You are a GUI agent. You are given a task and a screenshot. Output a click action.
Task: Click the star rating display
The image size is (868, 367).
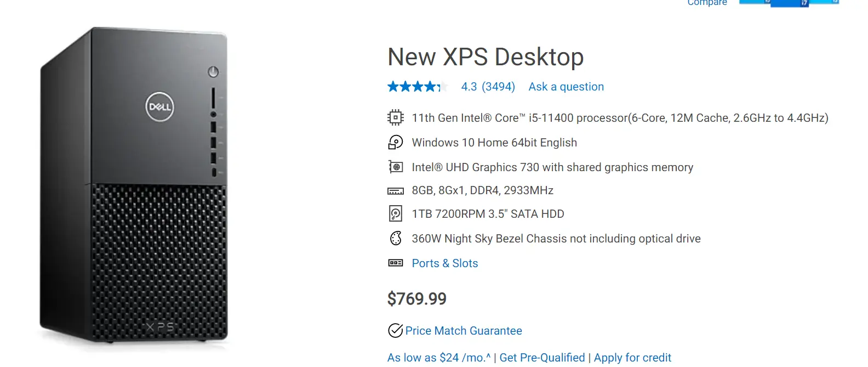pos(418,87)
